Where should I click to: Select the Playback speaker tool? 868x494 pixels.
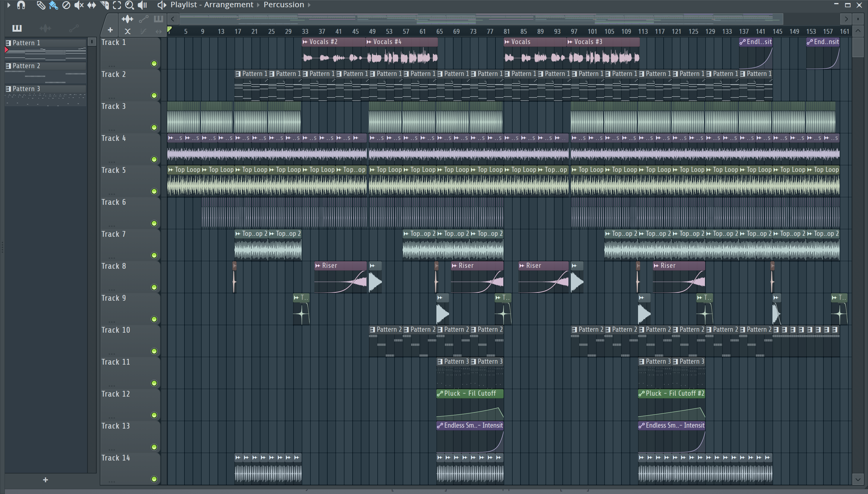click(142, 5)
